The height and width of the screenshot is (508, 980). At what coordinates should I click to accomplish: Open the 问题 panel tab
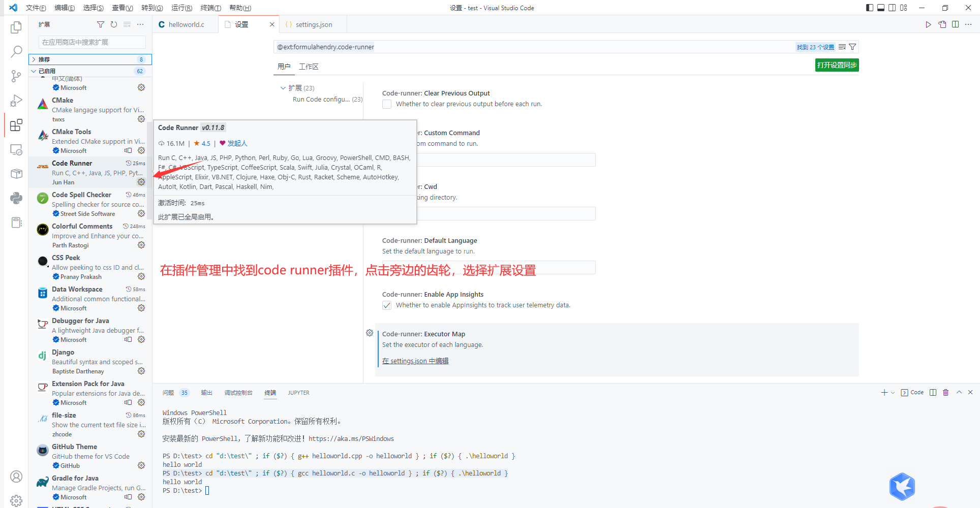click(168, 393)
